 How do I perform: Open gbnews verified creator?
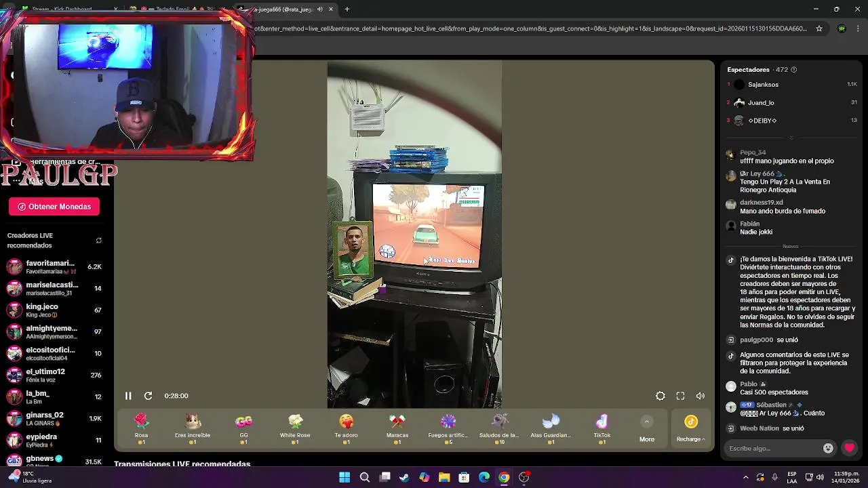point(54,462)
